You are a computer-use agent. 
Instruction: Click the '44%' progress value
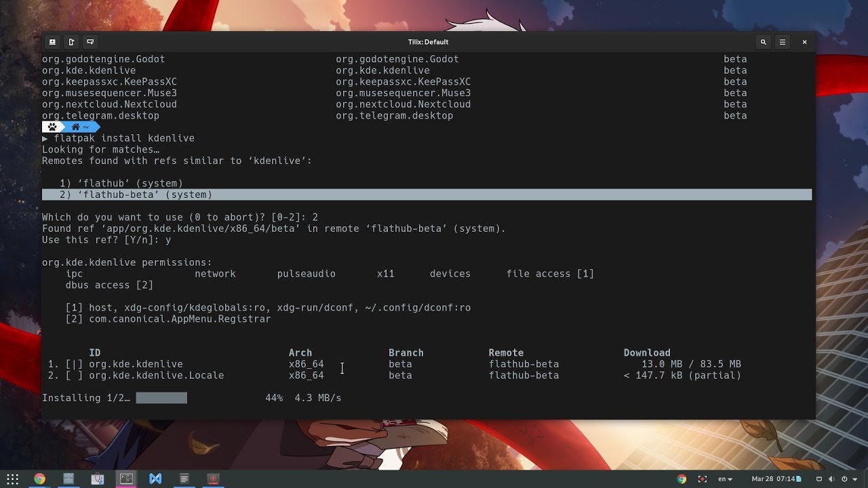(x=274, y=398)
